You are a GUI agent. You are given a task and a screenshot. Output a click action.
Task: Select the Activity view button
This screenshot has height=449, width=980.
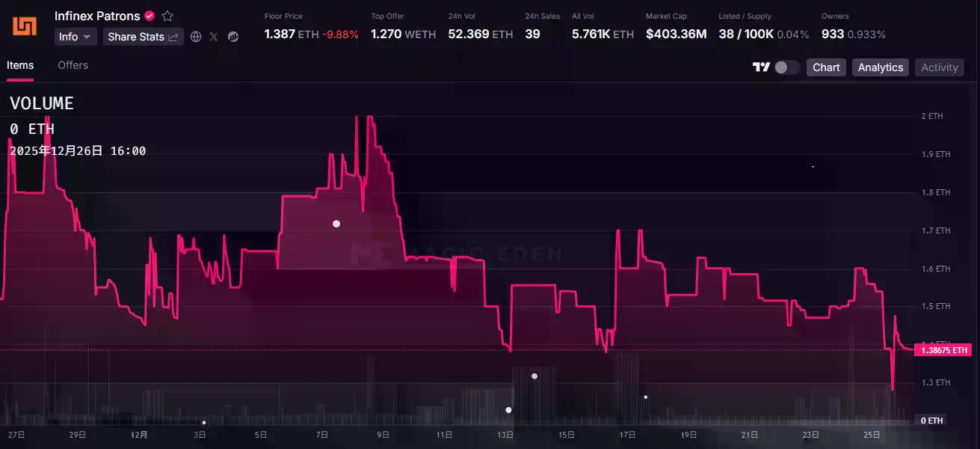click(939, 67)
